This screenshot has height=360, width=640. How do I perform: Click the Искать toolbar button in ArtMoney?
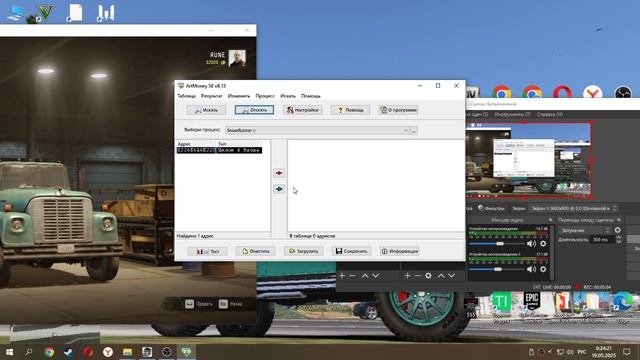(206, 110)
